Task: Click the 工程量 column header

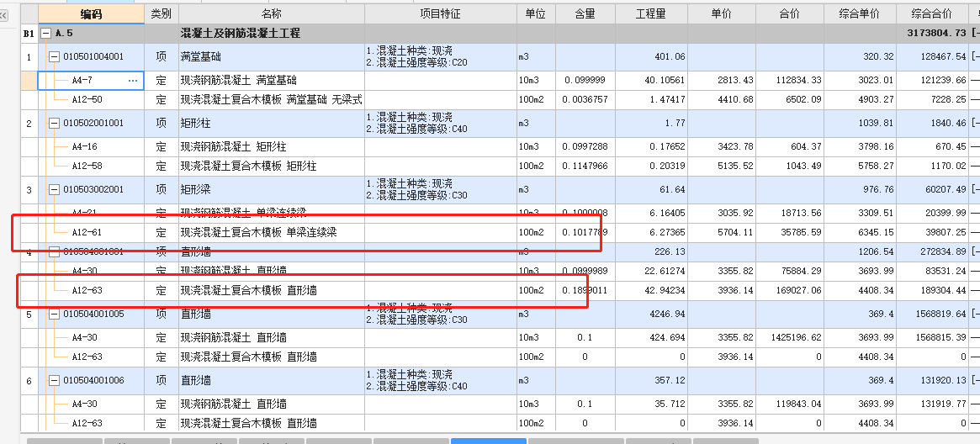Action: coord(651,13)
